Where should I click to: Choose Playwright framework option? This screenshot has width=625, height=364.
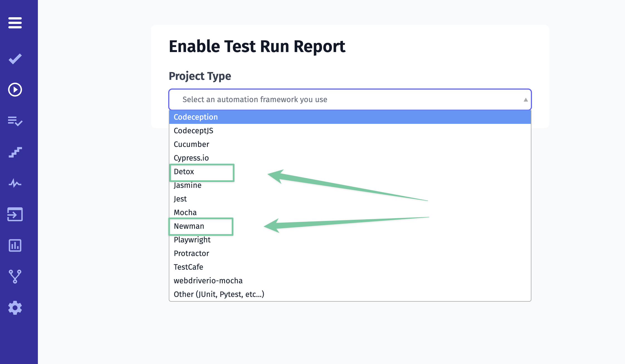(x=350, y=240)
